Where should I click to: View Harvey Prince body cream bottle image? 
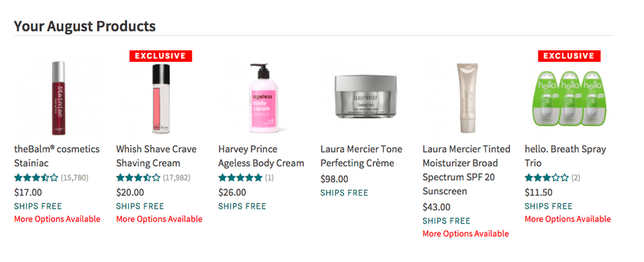click(x=261, y=97)
